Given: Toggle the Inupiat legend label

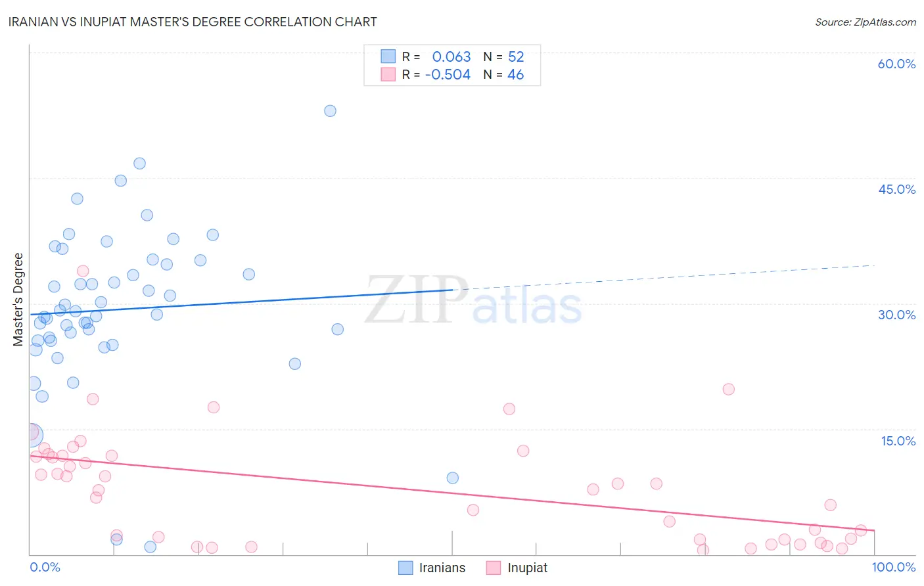Looking at the screenshot, I should 527,568.
